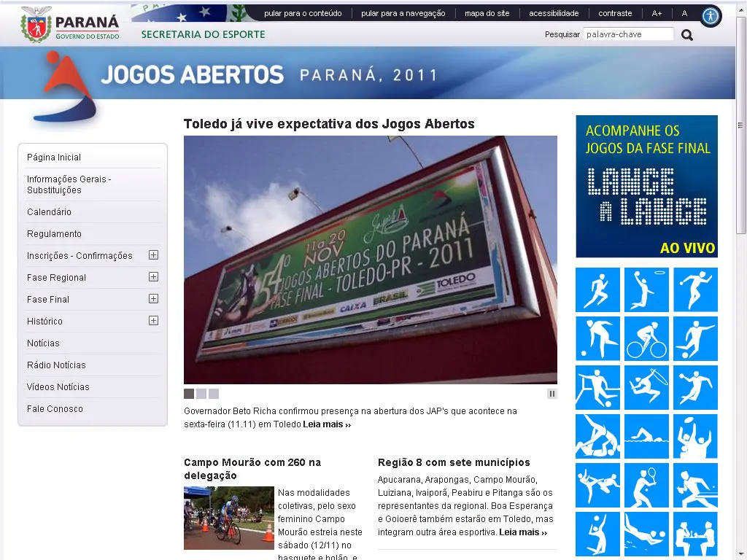Click the basketball sport icon

click(x=646, y=289)
